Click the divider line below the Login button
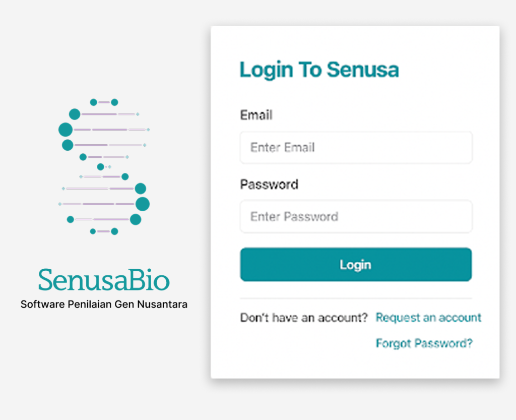 356,298
